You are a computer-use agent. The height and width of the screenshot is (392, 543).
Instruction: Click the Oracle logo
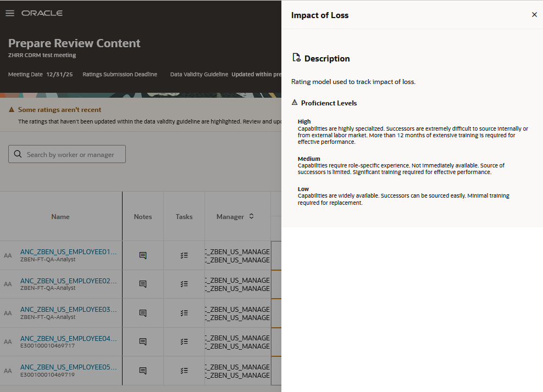[42, 13]
